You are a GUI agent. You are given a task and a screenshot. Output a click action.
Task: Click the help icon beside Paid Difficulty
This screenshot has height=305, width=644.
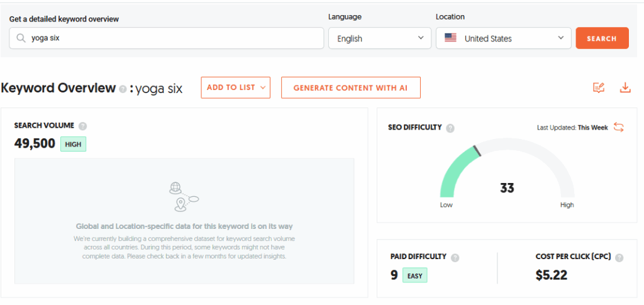[x=455, y=258]
